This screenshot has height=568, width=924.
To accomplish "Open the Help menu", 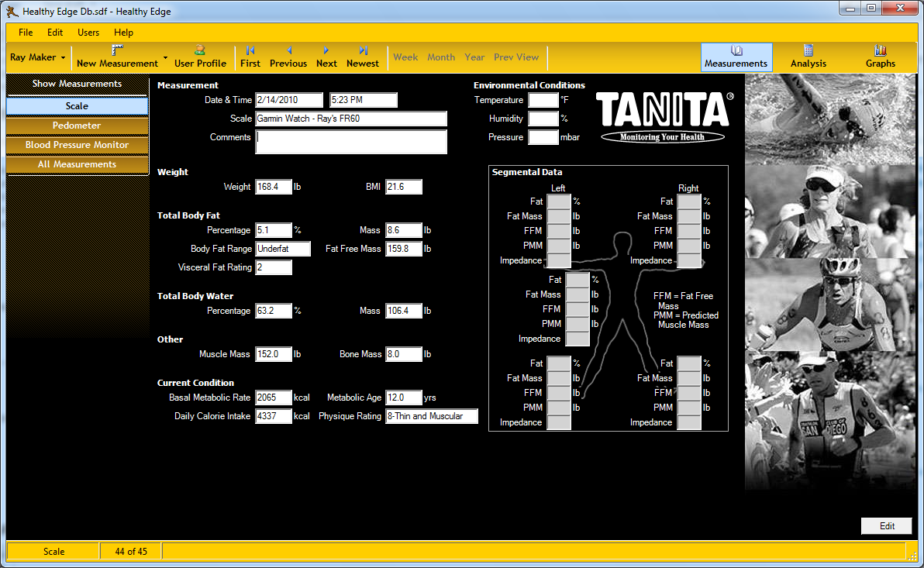I will click(x=123, y=33).
